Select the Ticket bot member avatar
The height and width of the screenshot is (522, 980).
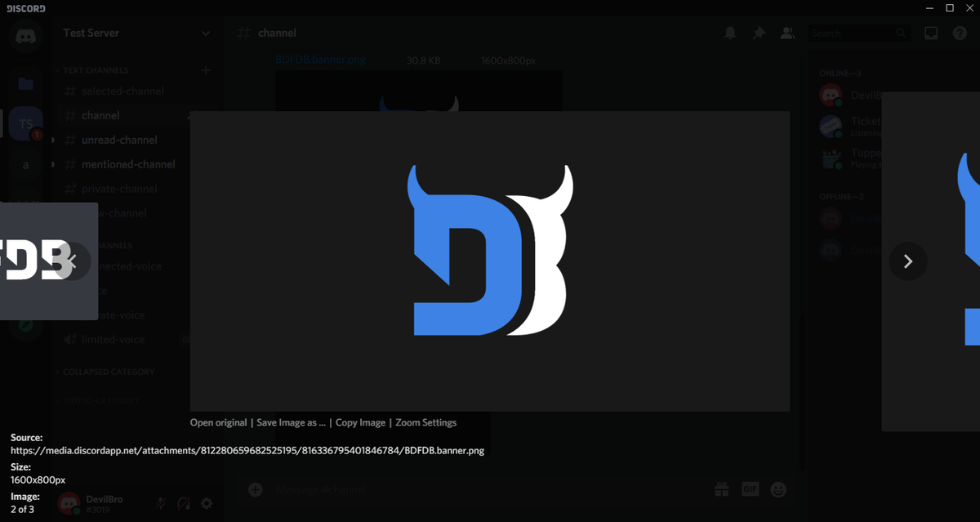pyautogui.click(x=831, y=126)
